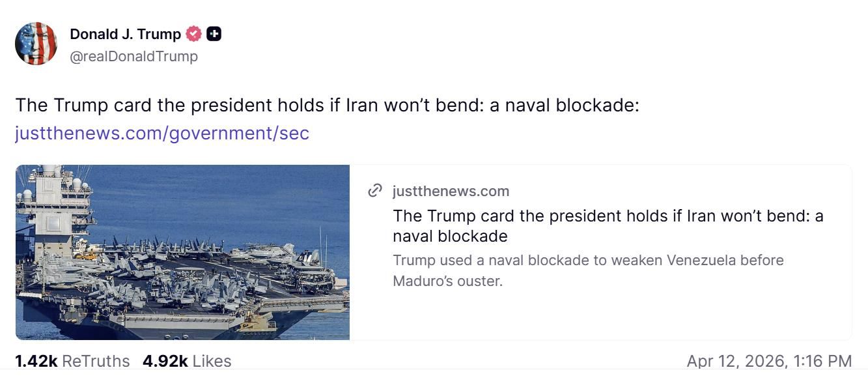
Task: Click the chain-link icon in preview card
Action: (375, 191)
